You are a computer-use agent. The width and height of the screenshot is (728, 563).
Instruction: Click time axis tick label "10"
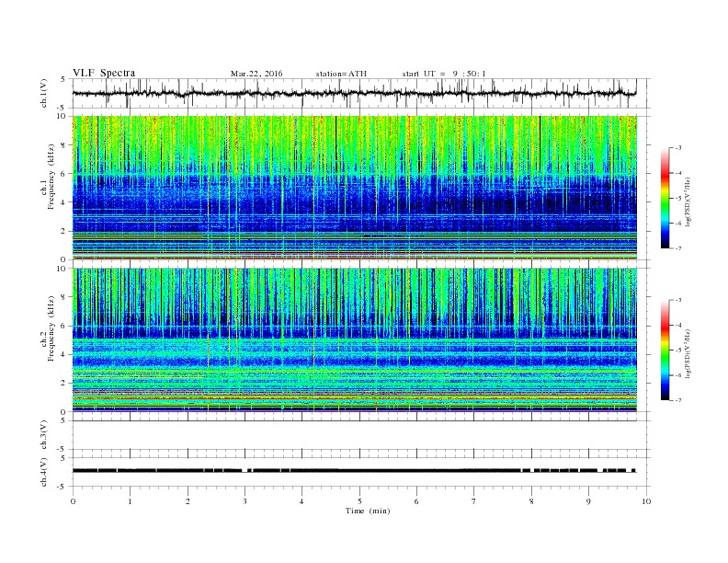click(x=646, y=501)
